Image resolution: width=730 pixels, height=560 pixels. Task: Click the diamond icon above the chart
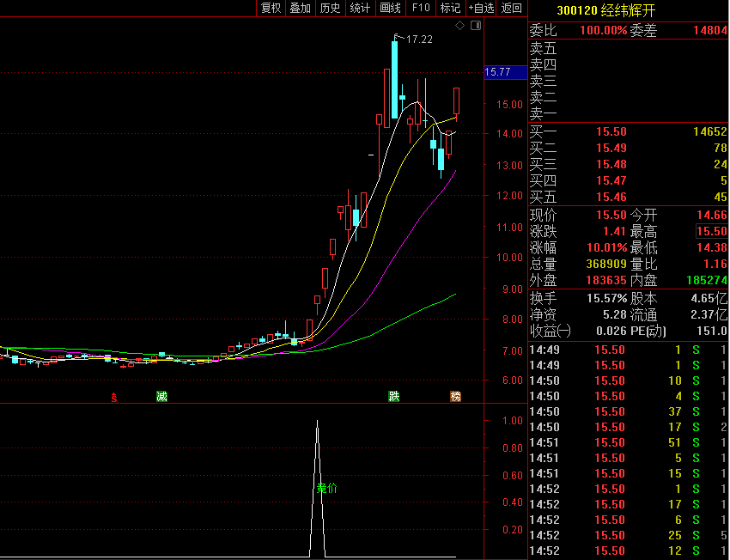(459, 26)
